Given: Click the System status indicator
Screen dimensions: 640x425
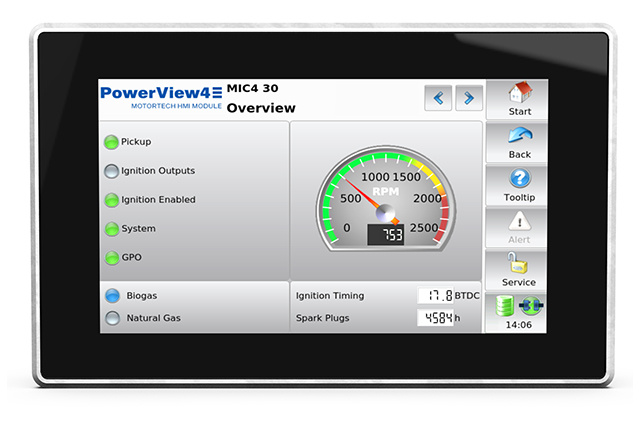Looking at the screenshot, I should [112, 229].
